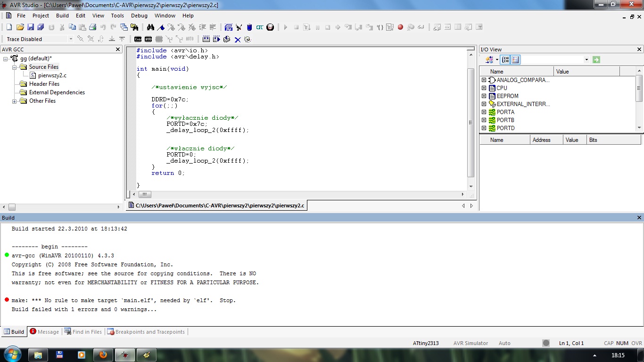Collapse the Source Files folder
Screen dimensions: 644x362
[x=15, y=67]
